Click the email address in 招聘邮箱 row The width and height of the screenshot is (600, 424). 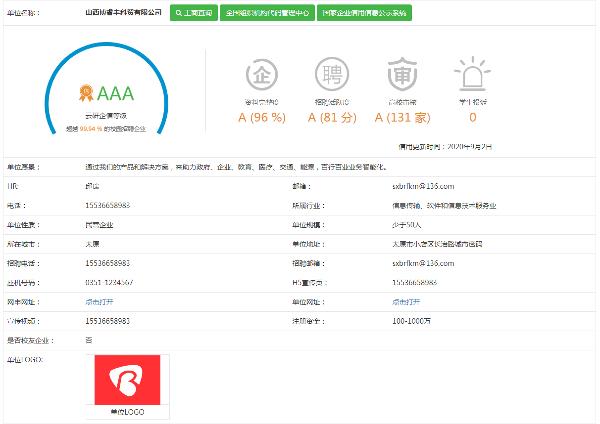tap(423, 262)
